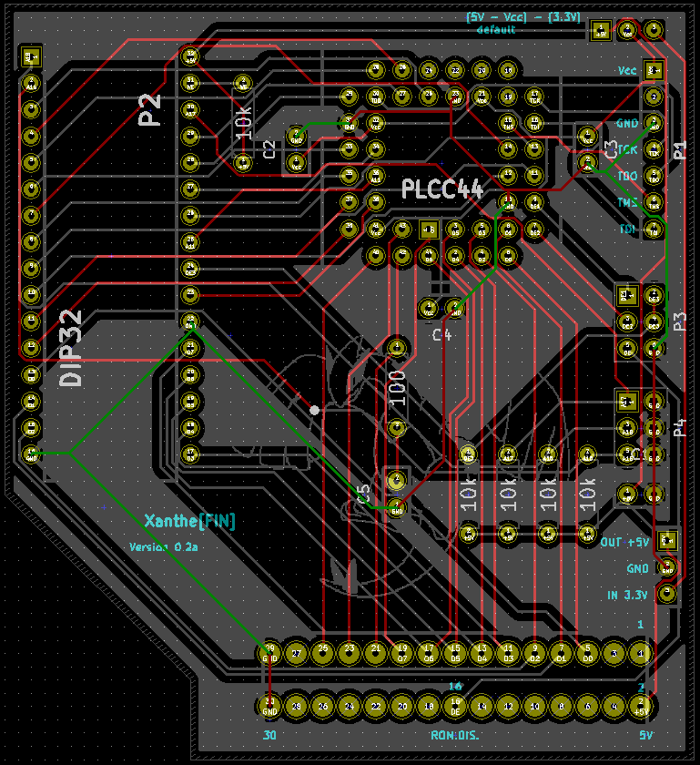700x765 pixels.
Task: Select the IN 3.3V label text
Action: point(627,595)
